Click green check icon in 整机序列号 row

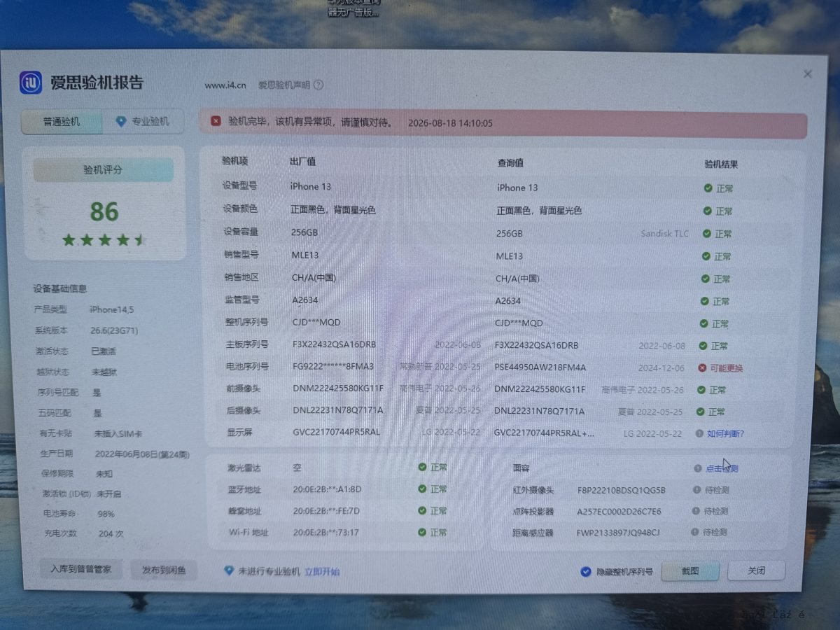click(704, 323)
